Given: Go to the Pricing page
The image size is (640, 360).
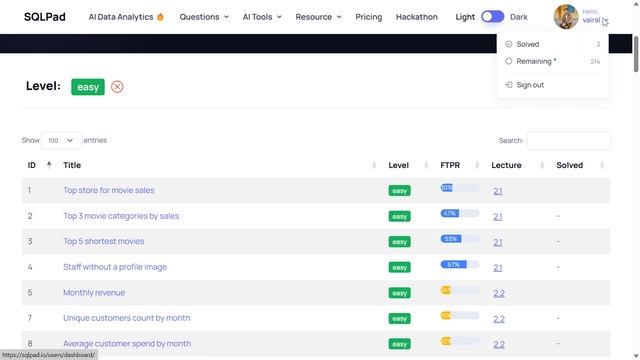Looking at the screenshot, I should click(369, 17).
